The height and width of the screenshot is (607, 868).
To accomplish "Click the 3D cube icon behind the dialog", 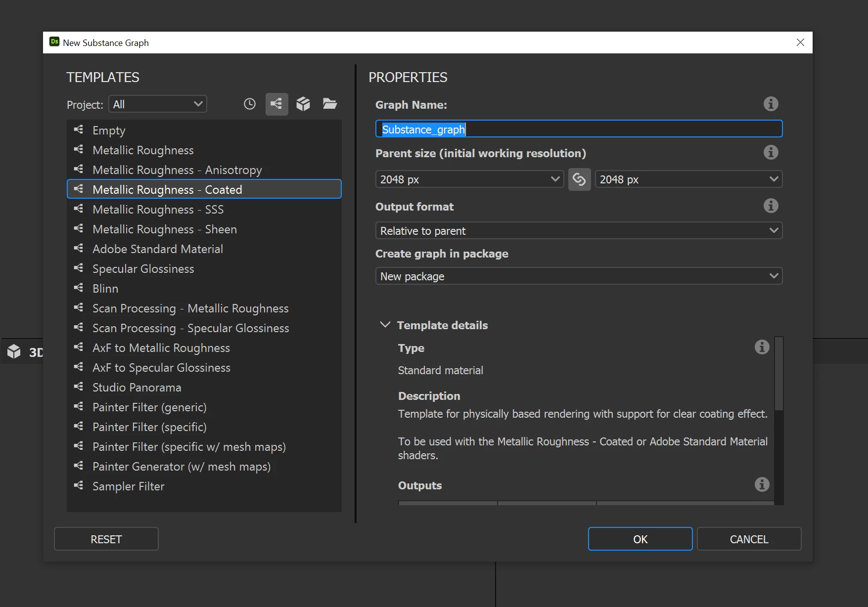I will pyautogui.click(x=14, y=351).
